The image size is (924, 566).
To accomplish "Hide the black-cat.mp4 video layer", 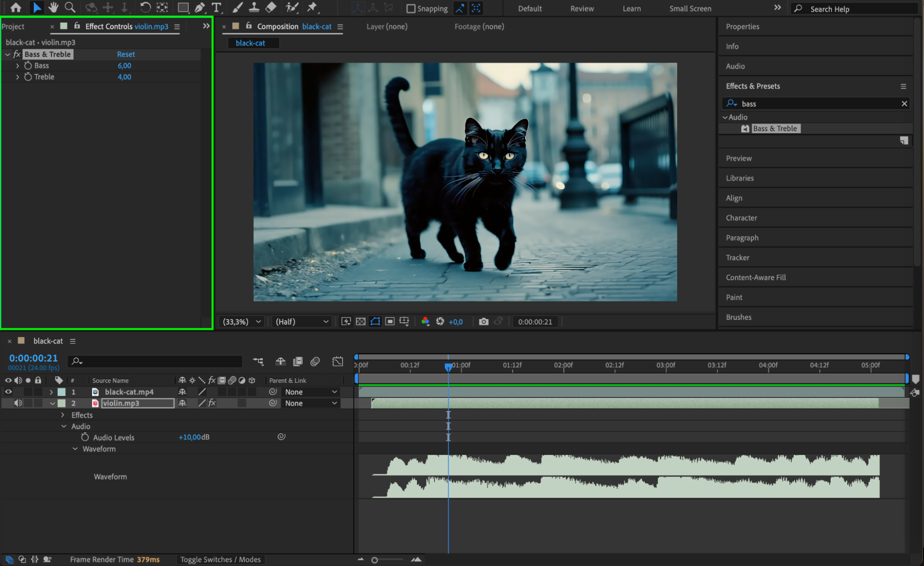I will (8, 392).
